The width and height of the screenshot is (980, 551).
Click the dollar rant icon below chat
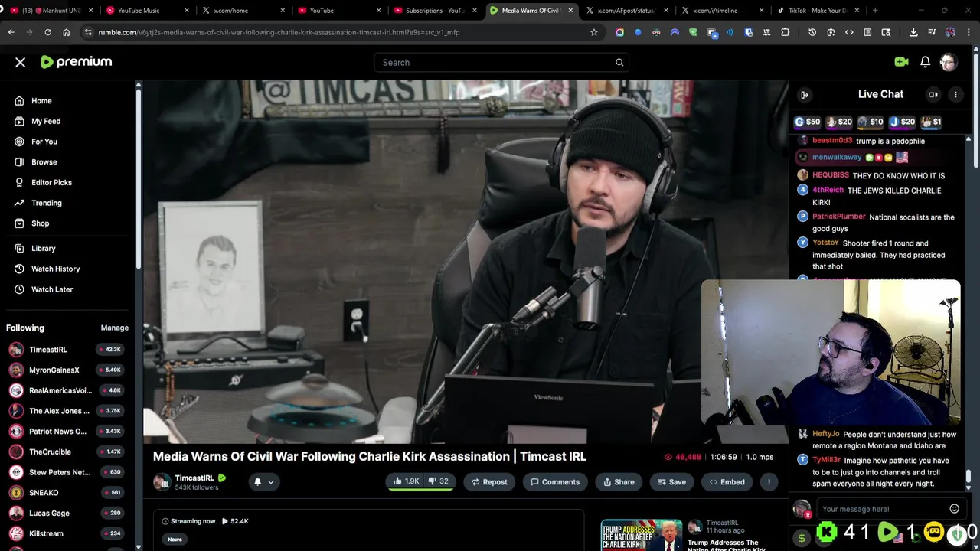[x=802, y=538]
